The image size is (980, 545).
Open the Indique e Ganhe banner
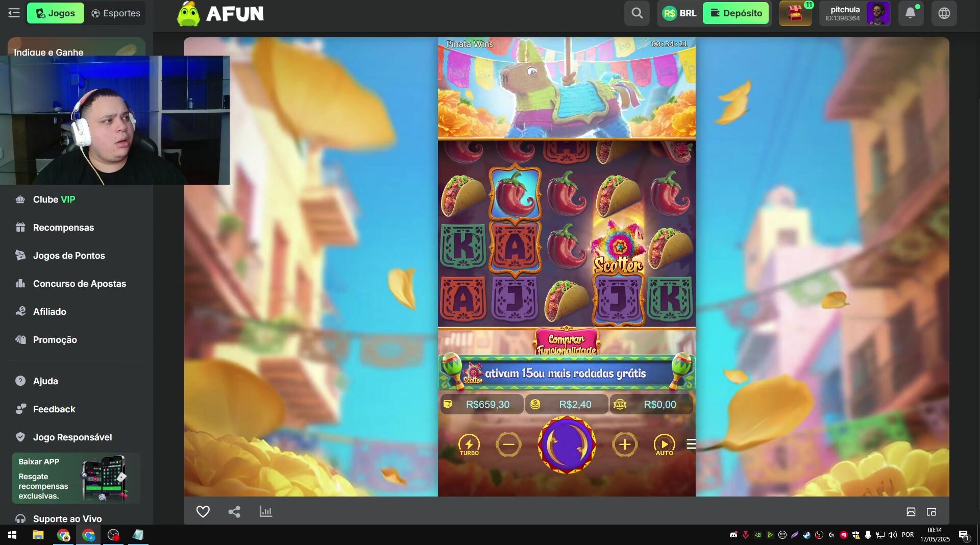point(77,47)
